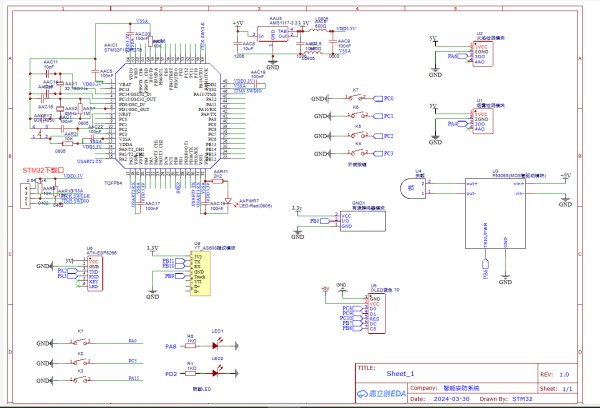Select switch K1 connected to PA0
This screenshot has width=600, height=408.
pos(80,342)
